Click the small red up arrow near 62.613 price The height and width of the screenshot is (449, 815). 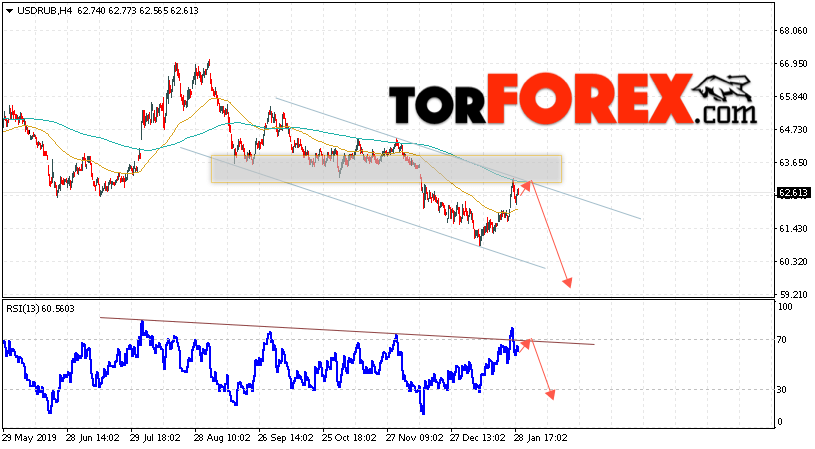tap(525, 187)
